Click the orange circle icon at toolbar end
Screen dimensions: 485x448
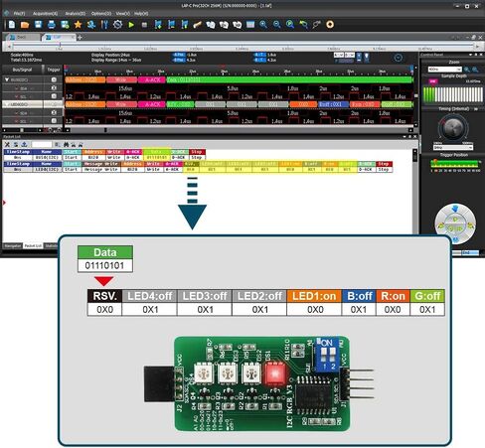(x=330, y=25)
